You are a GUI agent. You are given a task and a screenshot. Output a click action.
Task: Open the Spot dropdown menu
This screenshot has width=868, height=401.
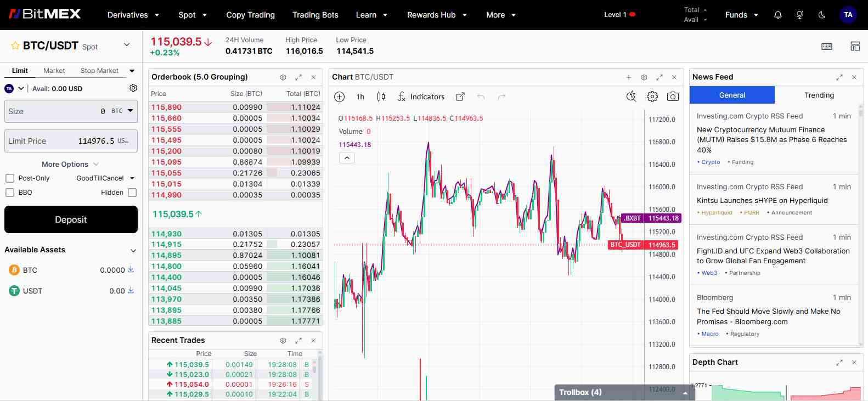click(x=193, y=15)
